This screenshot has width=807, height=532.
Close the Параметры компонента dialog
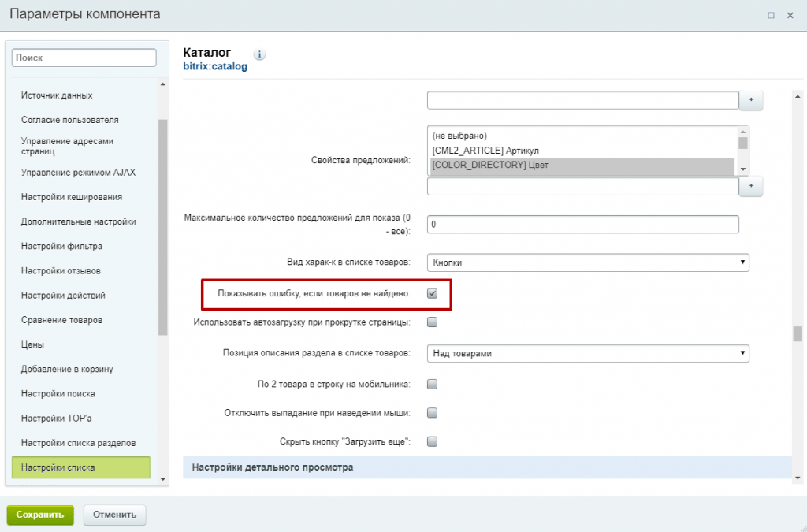(790, 15)
